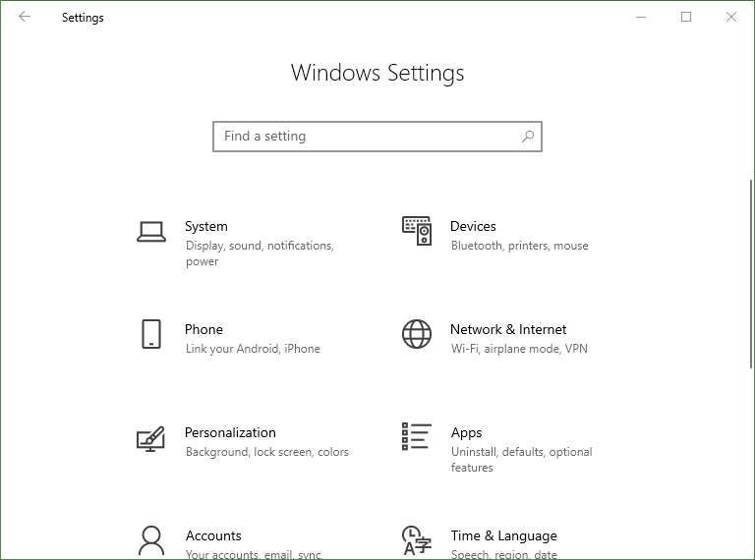The width and height of the screenshot is (755, 560).
Task: Open Network & Internet title text
Action: click(x=508, y=329)
